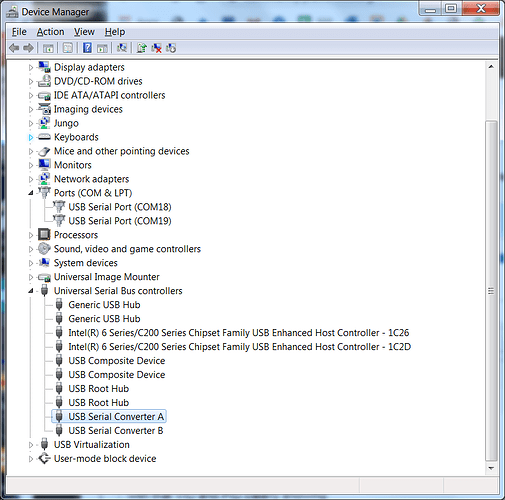Click the Uninstall device red X icon
The width and height of the screenshot is (505, 500).
[x=156, y=48]
